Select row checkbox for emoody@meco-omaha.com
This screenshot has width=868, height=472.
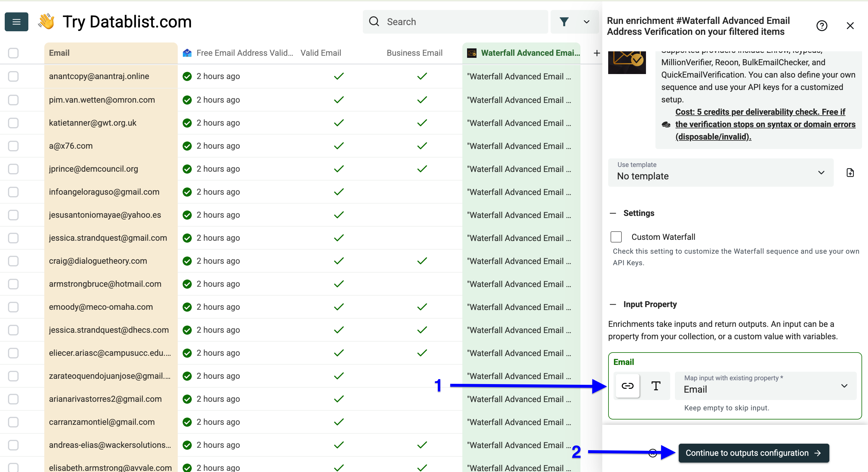(13, 307)
